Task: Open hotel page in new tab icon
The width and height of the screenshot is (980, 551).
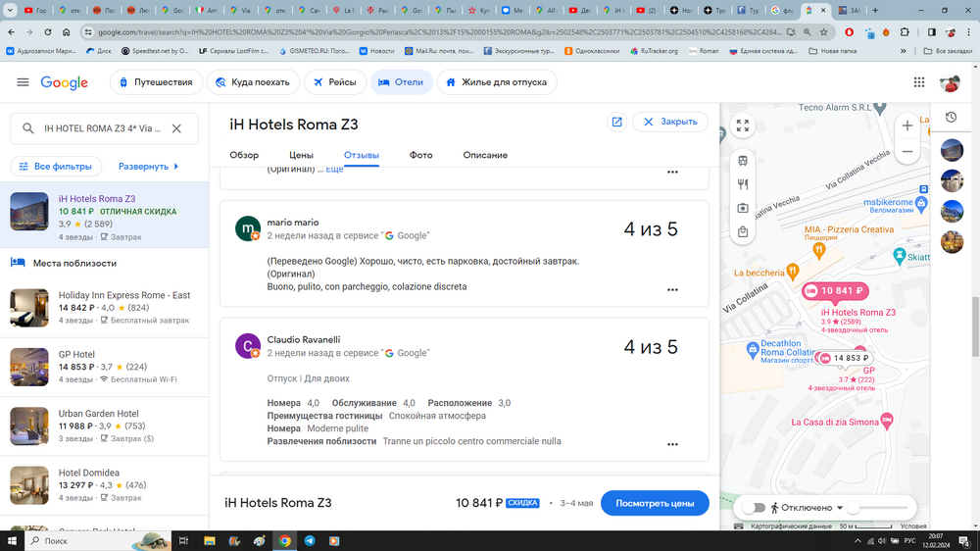Action: tap(616, 122)
